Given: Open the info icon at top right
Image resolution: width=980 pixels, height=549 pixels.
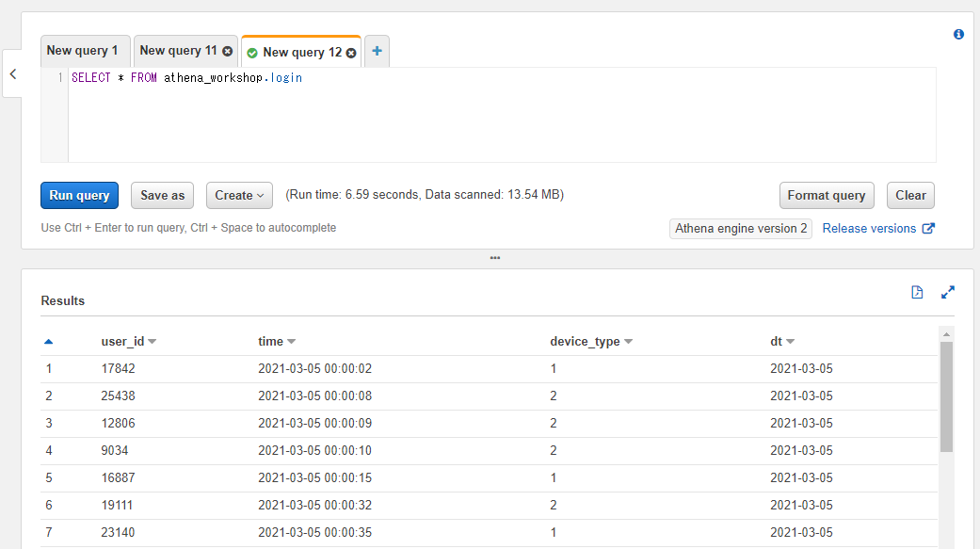Looking at the screenshot, I should pyautogui.click(x=958, y=35).
